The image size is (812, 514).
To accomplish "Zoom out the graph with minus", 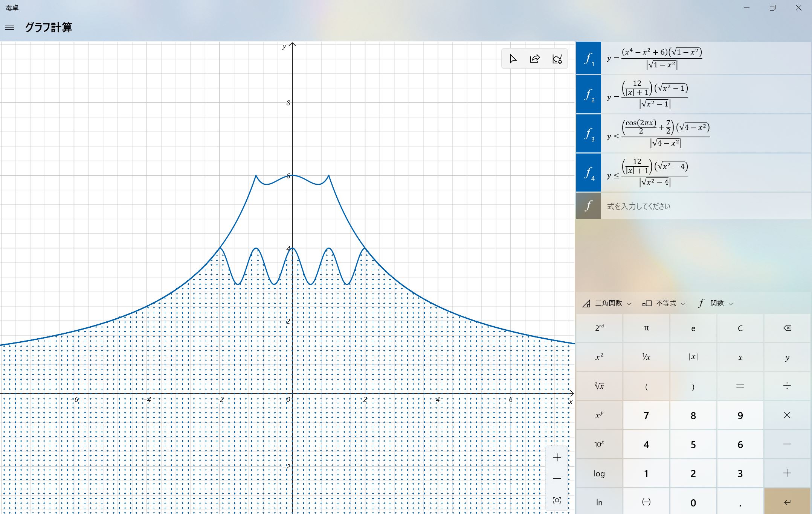I will [x=557, y=479].
